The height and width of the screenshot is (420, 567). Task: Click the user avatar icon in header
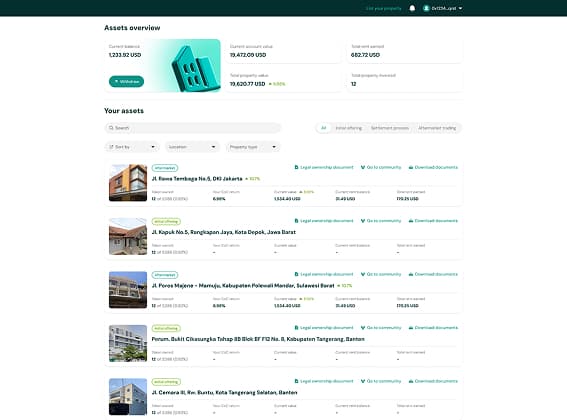pyautogui.click(x=426, y=8)
